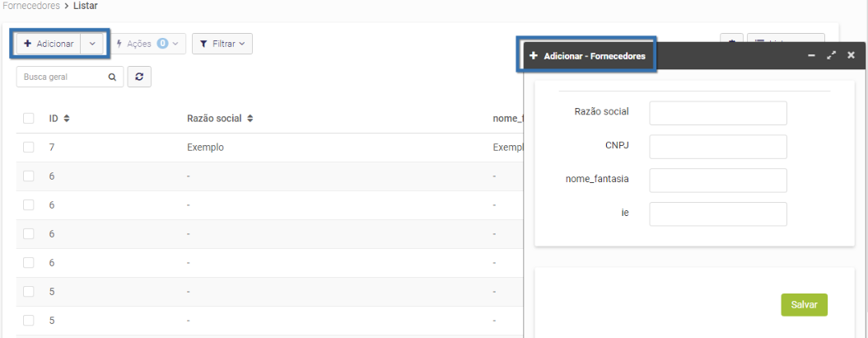Expand the Filtrar dropdown

(222, 44)
